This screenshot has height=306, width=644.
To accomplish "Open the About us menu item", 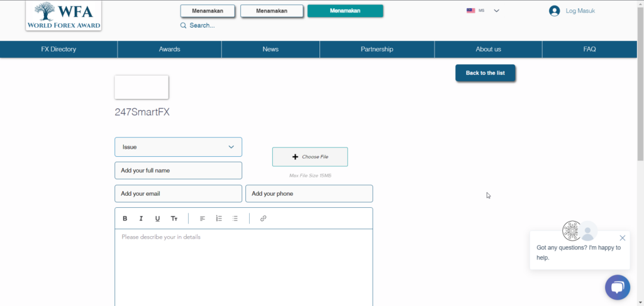I will click(x=488, y=49).
